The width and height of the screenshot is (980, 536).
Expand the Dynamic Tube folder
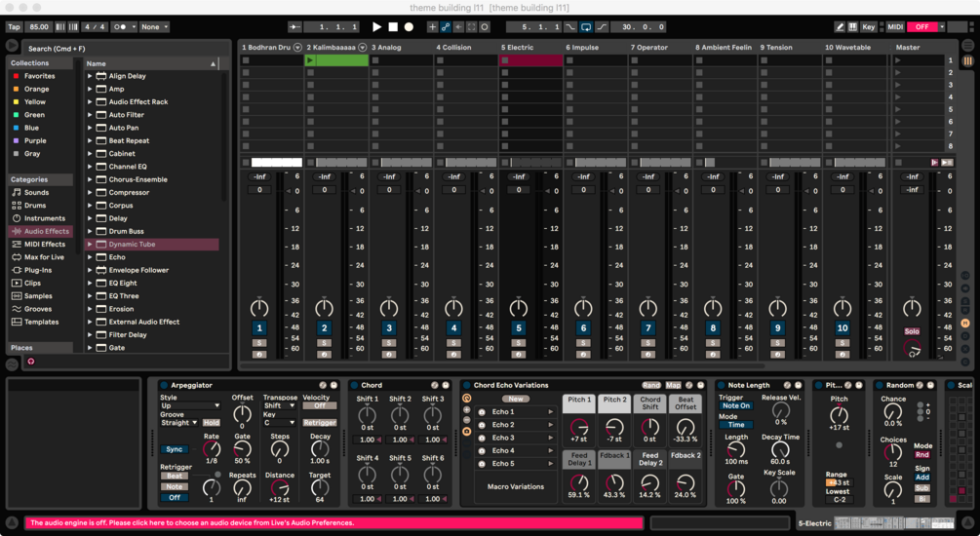click(x=90, y=245)
